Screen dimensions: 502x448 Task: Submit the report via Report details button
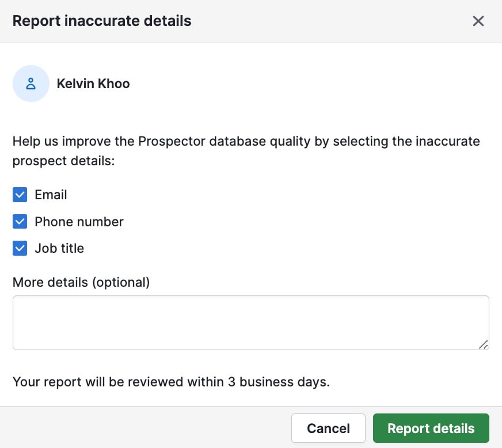coord(431,428)
